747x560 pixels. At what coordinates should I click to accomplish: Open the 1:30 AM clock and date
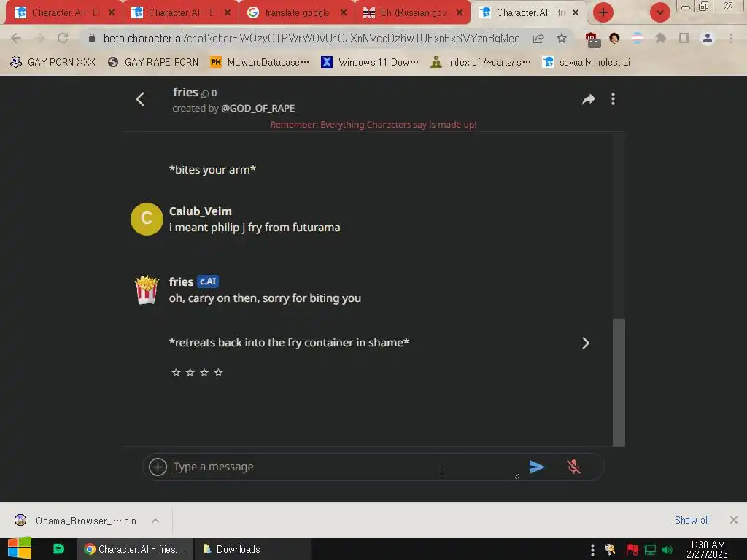coord(707,549)
